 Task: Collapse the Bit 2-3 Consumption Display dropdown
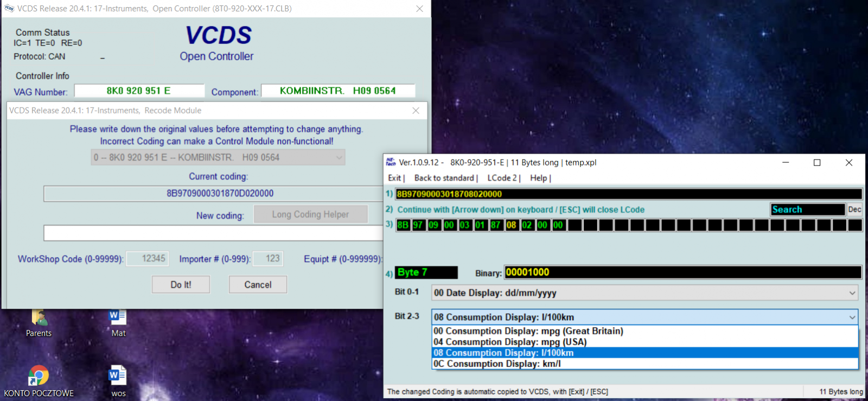click(x=852, y=317)
